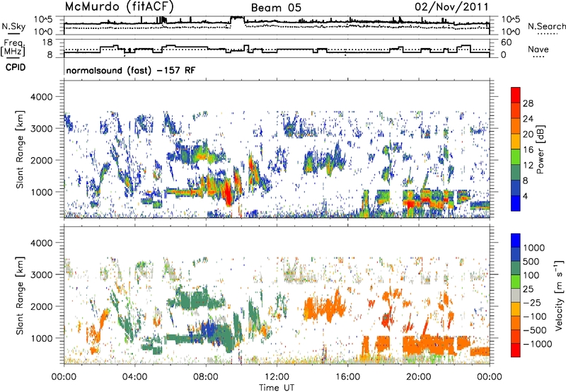
Task: Click the '28' Power colorbar tick
Action: (528, 103)
